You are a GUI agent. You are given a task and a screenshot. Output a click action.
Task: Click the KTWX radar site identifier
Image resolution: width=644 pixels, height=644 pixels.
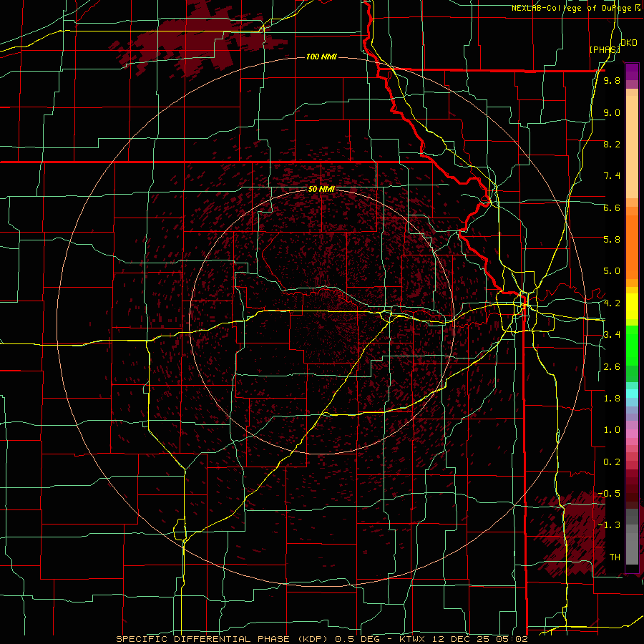pyautogui.click(x=413, y=639)
